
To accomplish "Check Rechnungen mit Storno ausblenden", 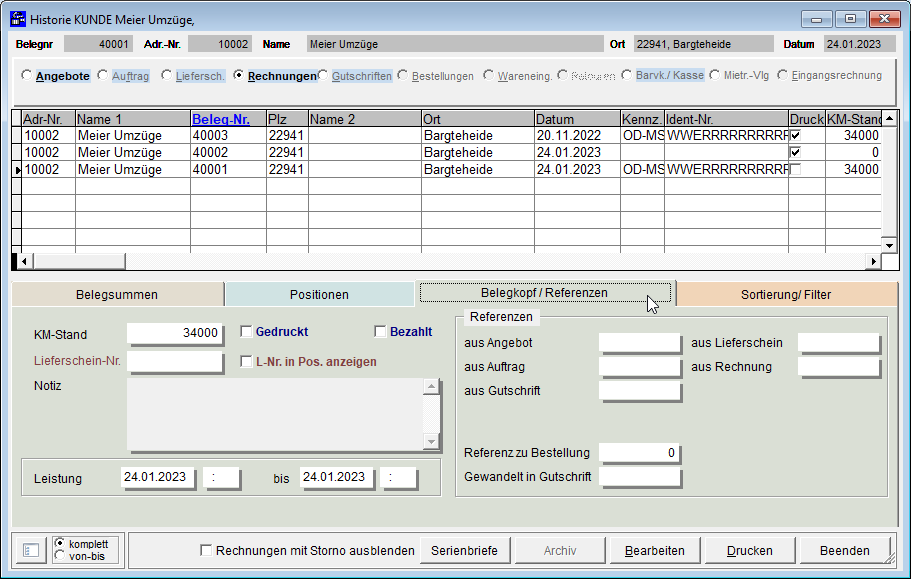I will click(206, 550).
